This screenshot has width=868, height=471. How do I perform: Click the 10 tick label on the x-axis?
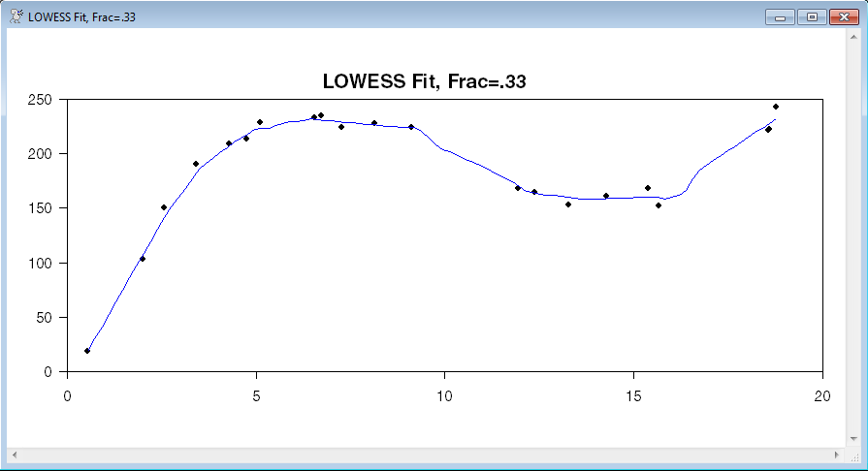point(444,395)
